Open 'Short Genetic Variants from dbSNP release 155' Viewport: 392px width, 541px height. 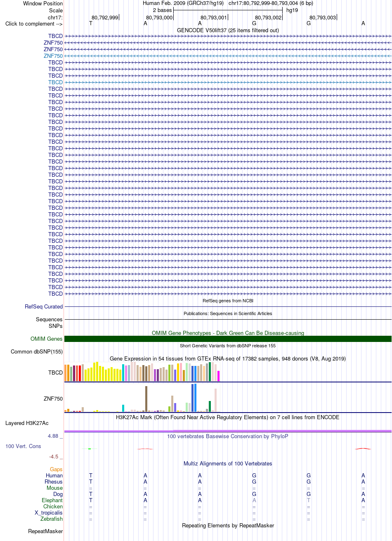tap(228, 346)
